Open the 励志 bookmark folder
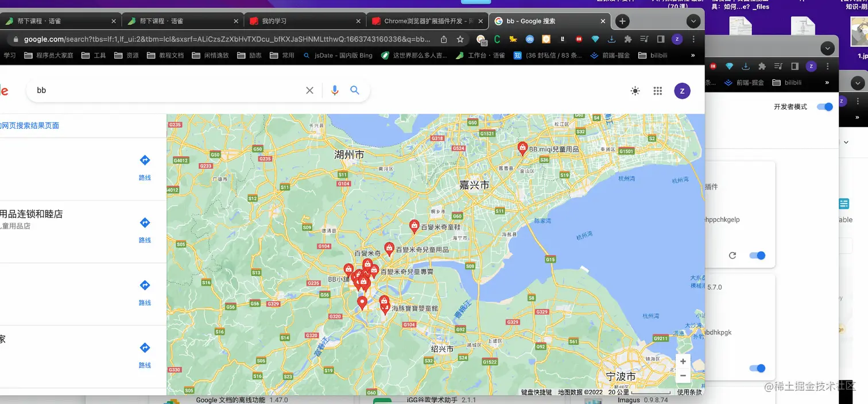 [x=249, y=55]
